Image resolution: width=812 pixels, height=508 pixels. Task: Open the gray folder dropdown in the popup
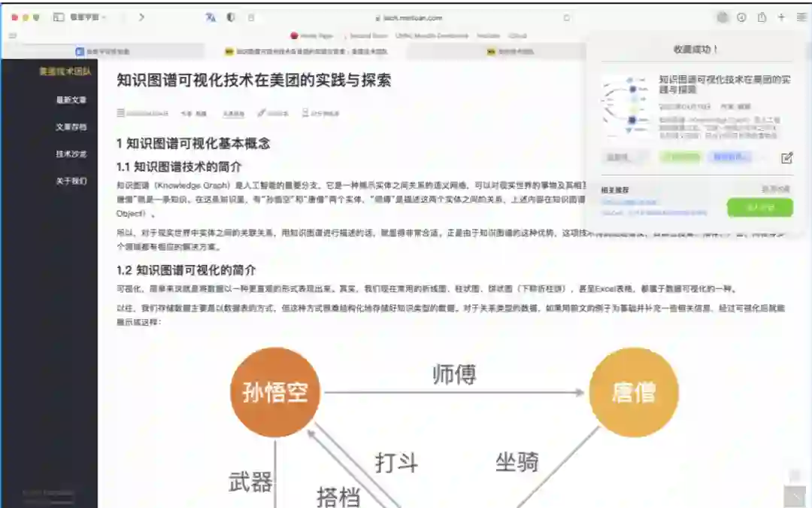point(625,157)
